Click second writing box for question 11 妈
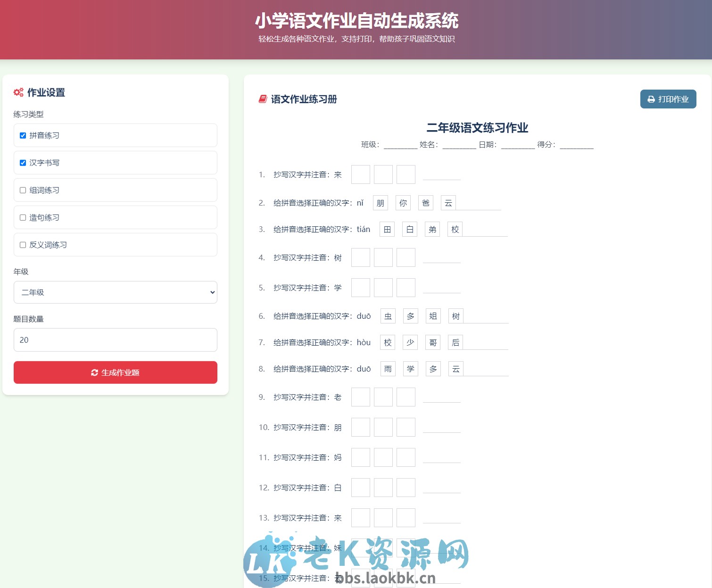 (x=383, y=457)
